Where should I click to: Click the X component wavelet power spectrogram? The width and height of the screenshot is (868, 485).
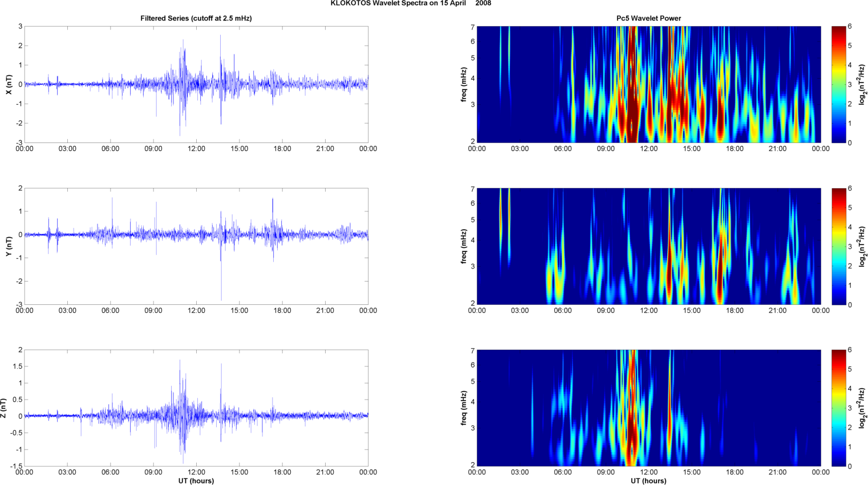point(648,84)
